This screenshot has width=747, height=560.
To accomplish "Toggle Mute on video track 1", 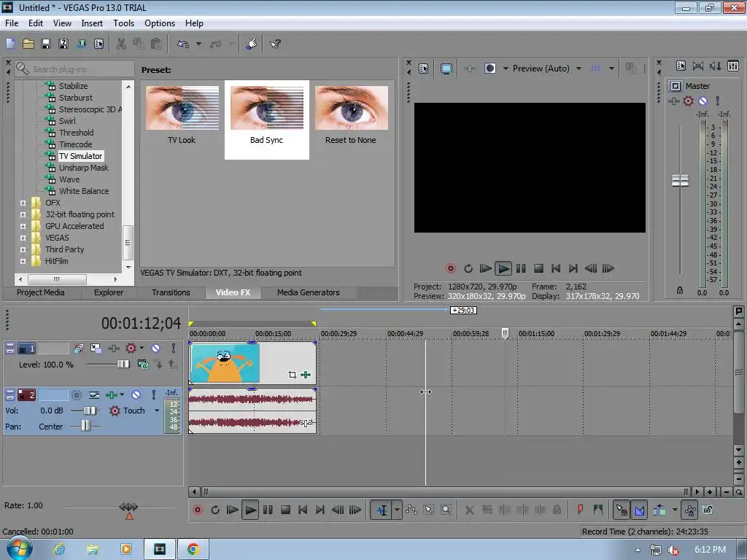I will pos(156,348).
